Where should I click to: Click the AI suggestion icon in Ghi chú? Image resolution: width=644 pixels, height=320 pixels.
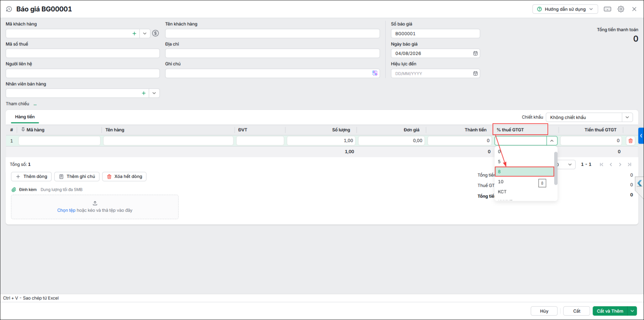tap(375, 73)
